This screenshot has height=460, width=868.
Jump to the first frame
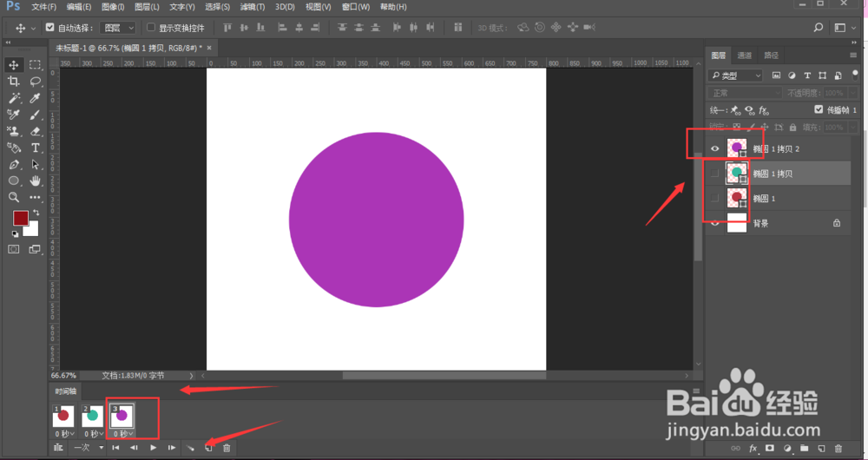coord(115,448)
